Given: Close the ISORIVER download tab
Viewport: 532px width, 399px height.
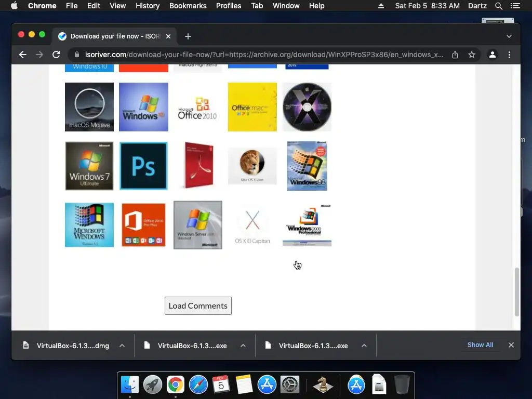Looking at the screenshot, I should pos(168,36).
